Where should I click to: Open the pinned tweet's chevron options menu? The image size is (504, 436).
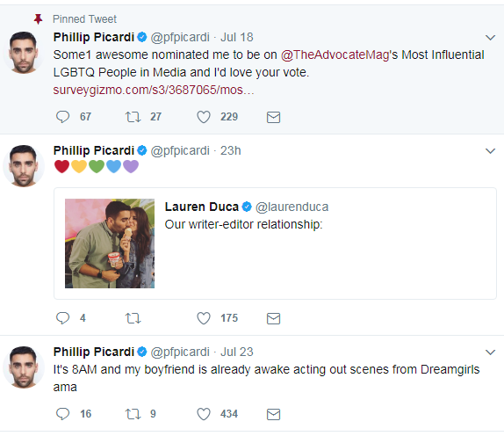tap(490, 38)
